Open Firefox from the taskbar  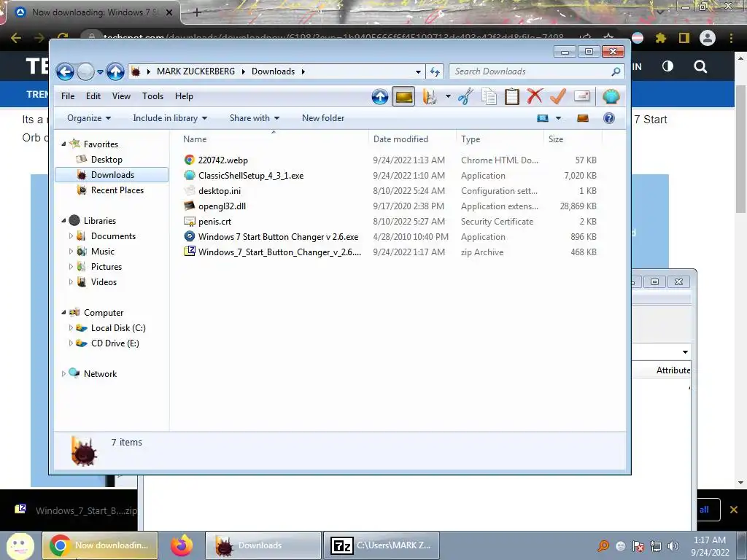182,545
